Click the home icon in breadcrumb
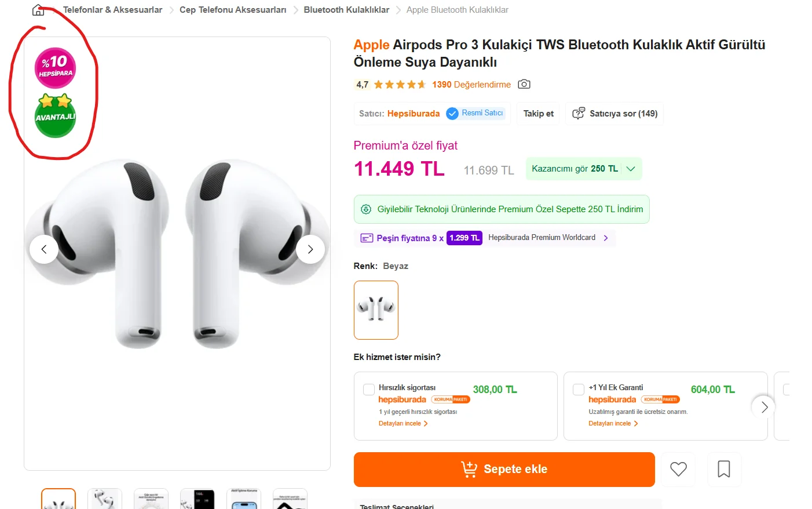Image resolution: width=812 pixels, height=509 pixels. point(38,10)
